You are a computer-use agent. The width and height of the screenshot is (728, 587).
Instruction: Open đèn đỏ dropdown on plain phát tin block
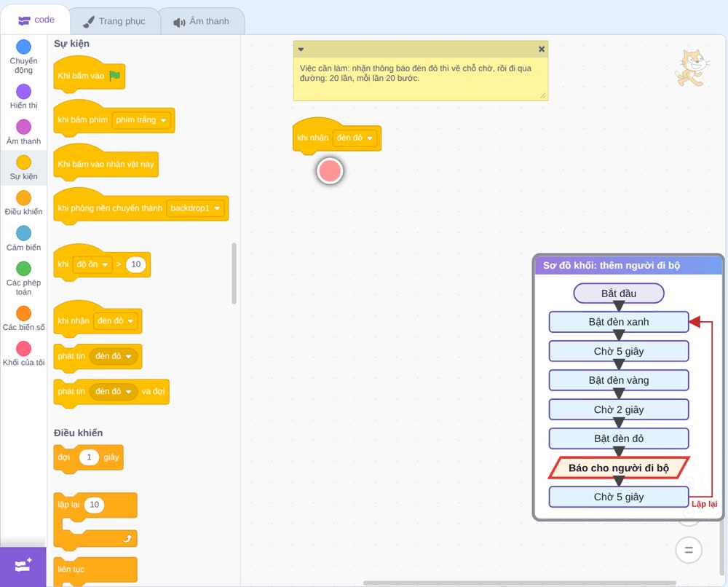tap(114, 356)
